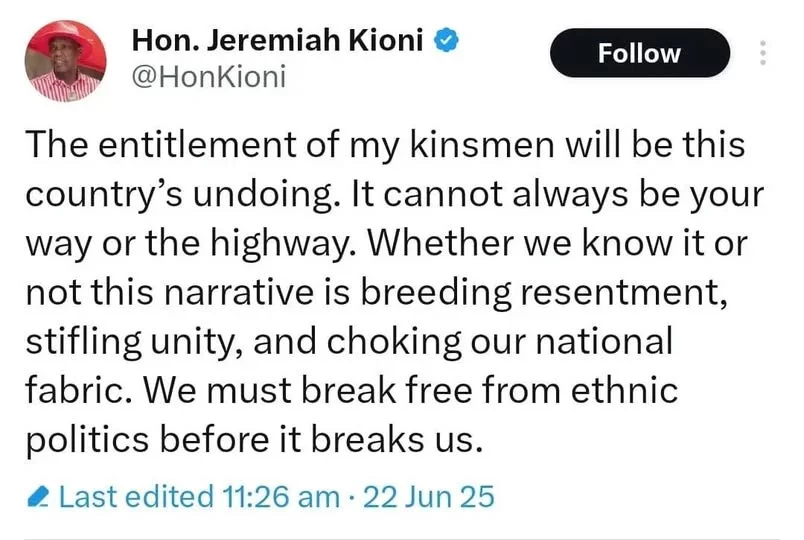Click the blue verified badge
Screen dimensions: 804x540
pyautogui.click(x=447, y=41)
